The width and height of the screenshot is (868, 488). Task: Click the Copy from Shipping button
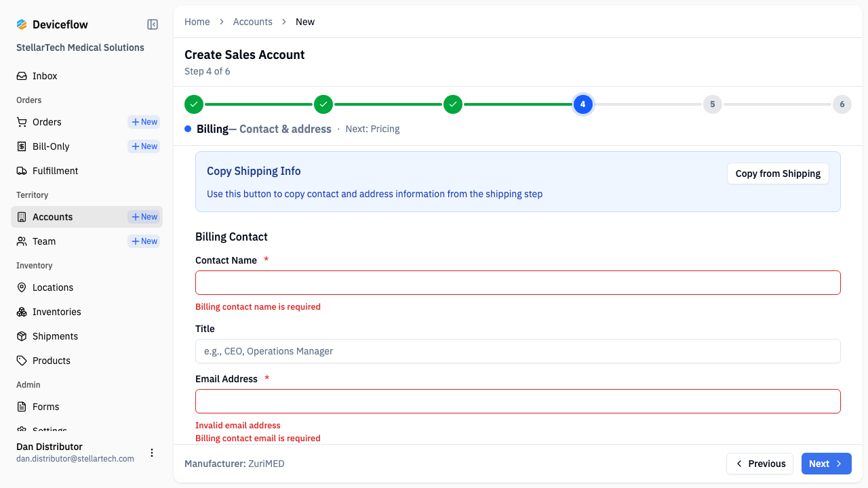pos(778,174)
